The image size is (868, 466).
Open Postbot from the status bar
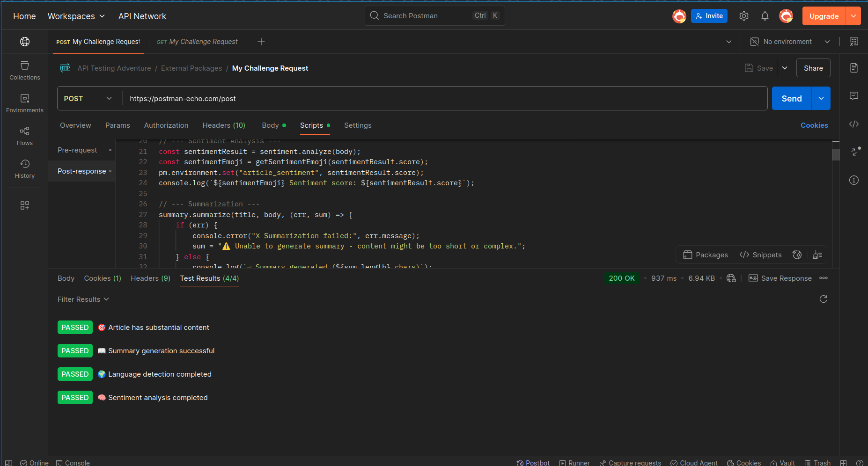(533, 462)
